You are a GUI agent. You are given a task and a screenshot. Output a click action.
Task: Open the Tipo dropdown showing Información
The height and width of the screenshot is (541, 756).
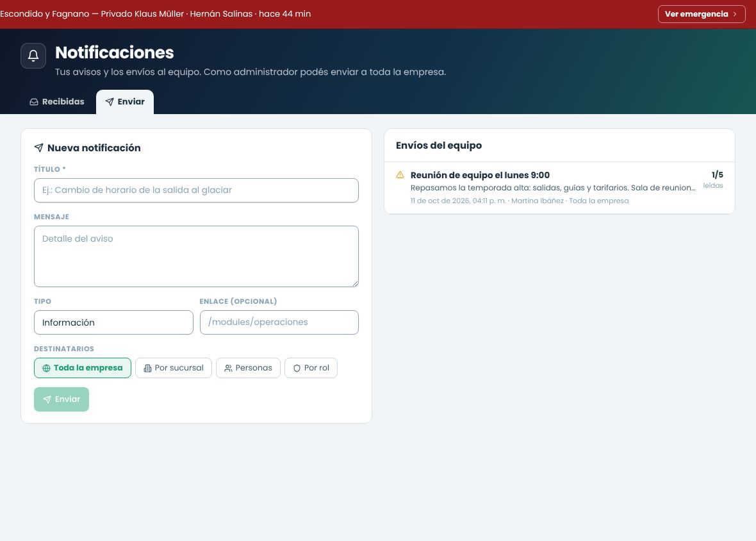point(114,322)
